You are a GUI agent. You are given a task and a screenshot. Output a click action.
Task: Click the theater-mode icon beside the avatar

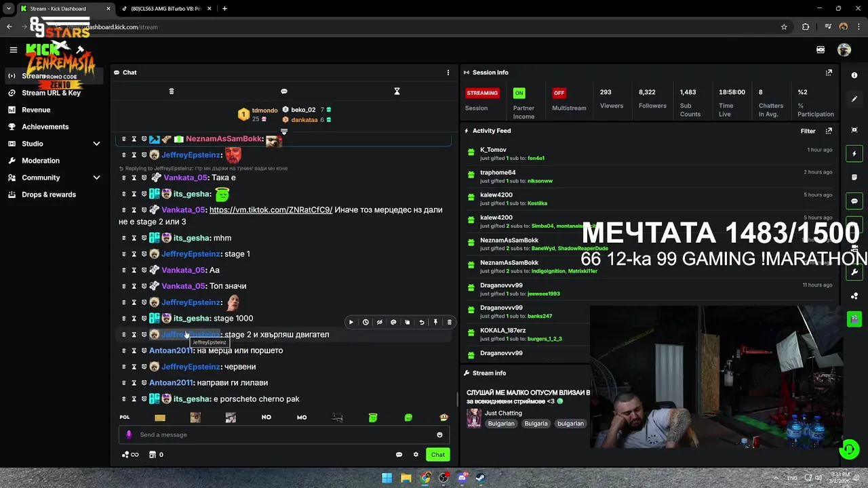point(821,49)
